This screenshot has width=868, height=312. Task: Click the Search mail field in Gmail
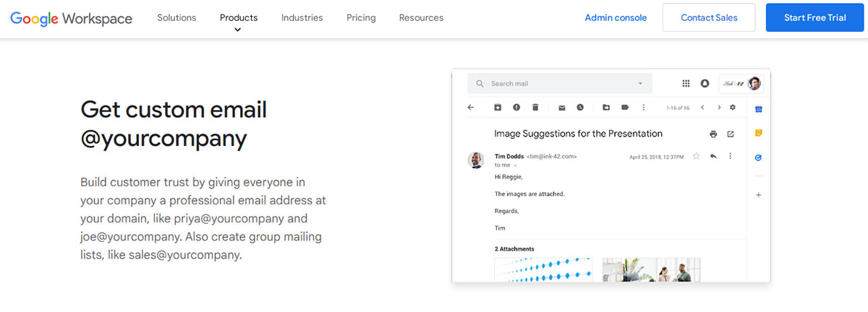click(x=560, y=84)
